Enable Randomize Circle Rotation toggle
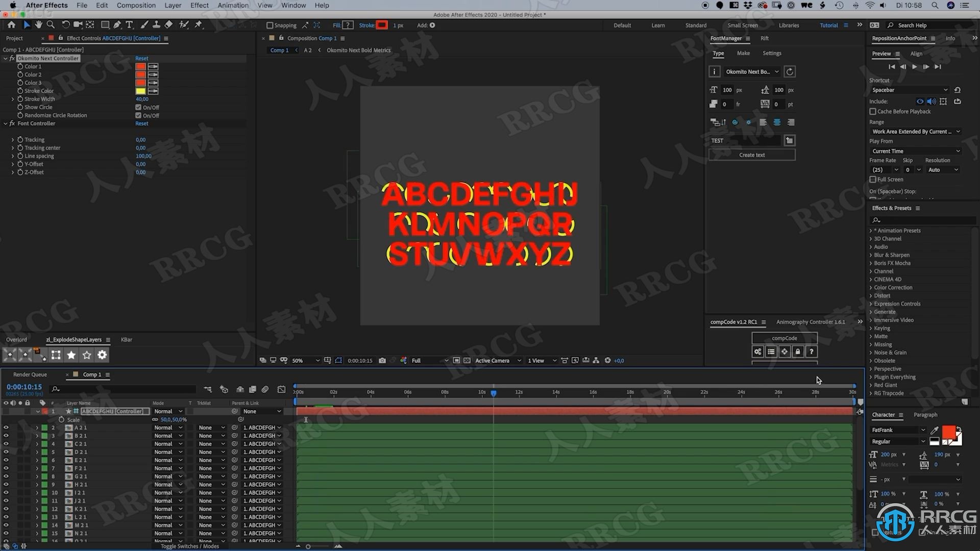 pos(139,114)
